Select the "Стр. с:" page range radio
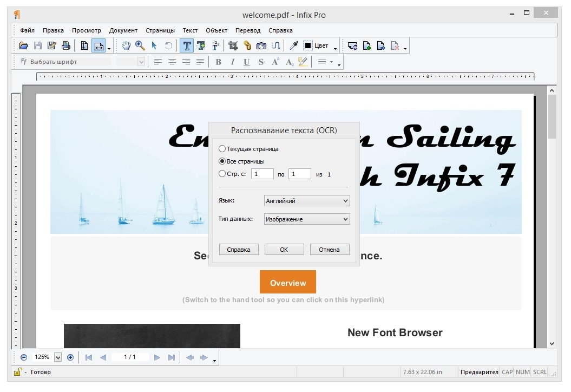571x392 pixels. click(222, 174)
